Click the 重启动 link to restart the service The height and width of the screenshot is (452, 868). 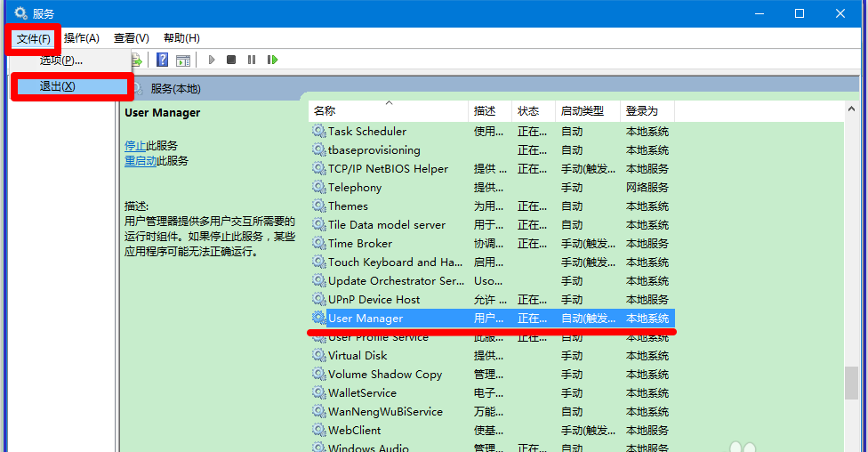point(141,161)
